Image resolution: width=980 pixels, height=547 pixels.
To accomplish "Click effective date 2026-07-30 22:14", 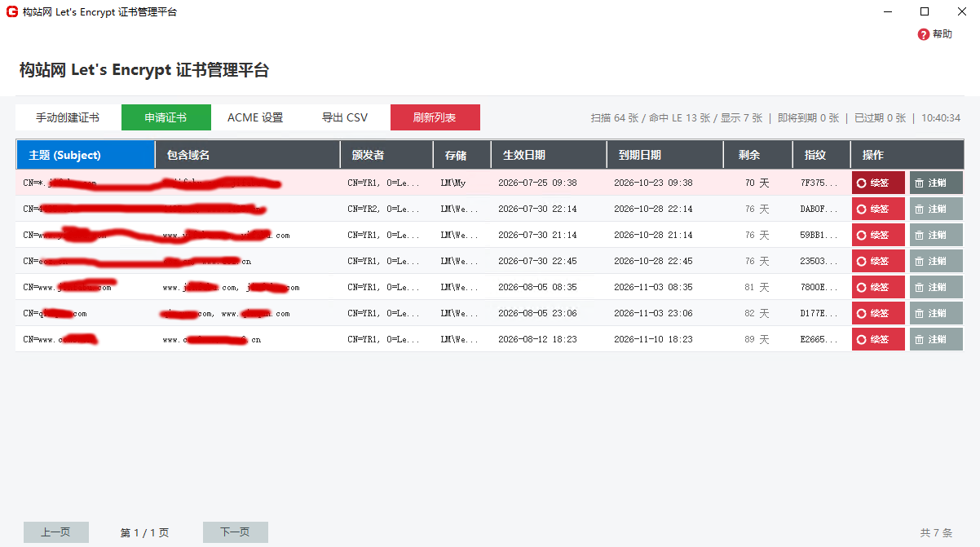I will (x=537, y=209).
